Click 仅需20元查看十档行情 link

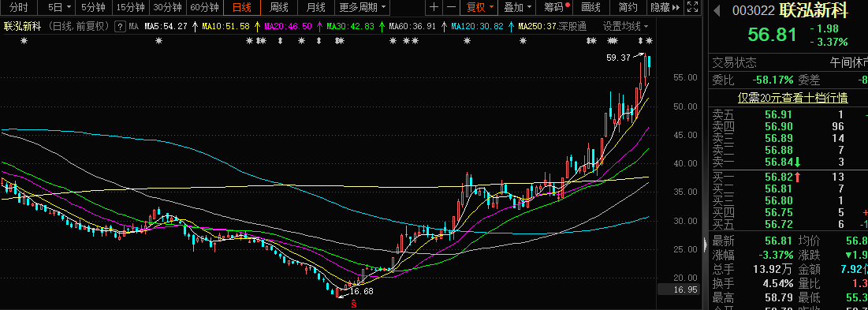[792, 98]
